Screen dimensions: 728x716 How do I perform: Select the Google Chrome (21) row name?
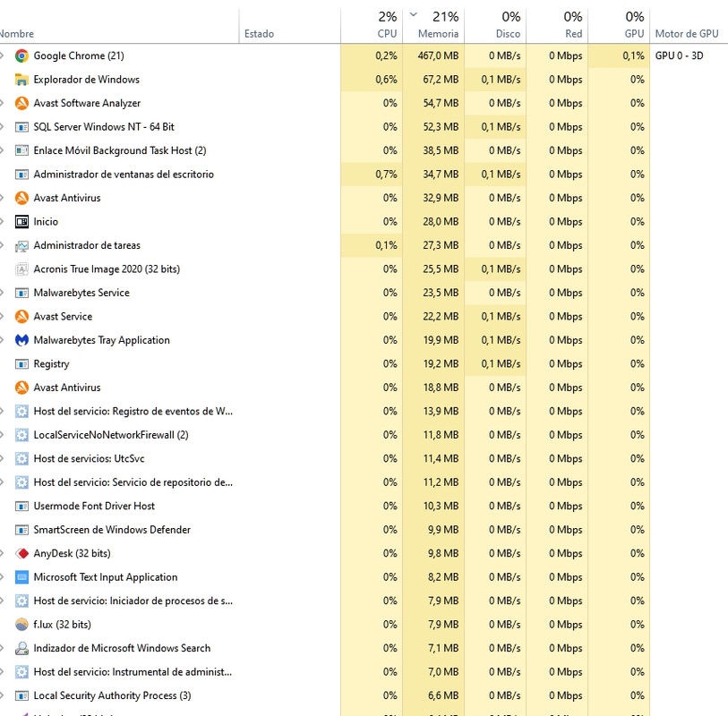pos(79,55)
